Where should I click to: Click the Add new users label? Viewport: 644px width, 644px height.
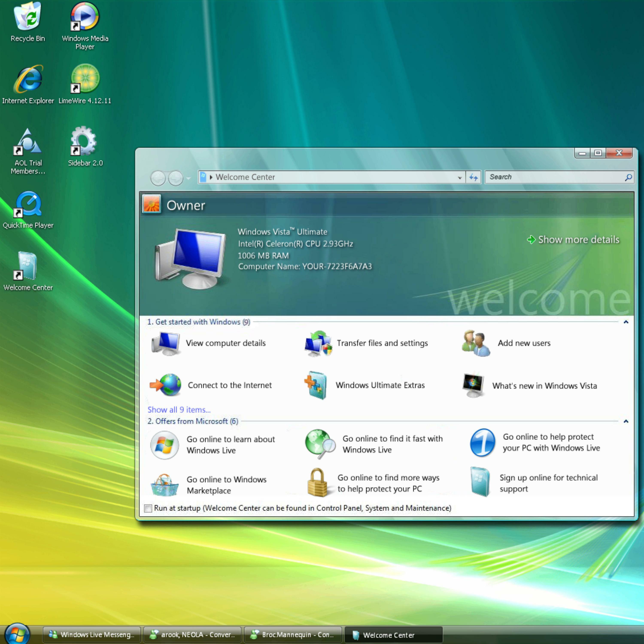524,343
